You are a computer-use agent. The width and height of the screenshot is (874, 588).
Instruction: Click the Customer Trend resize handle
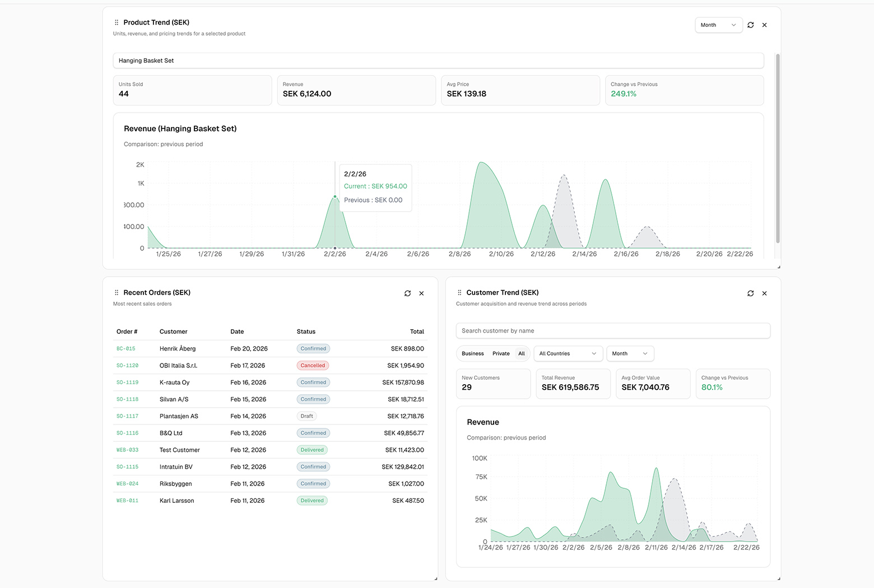point(778,578)
